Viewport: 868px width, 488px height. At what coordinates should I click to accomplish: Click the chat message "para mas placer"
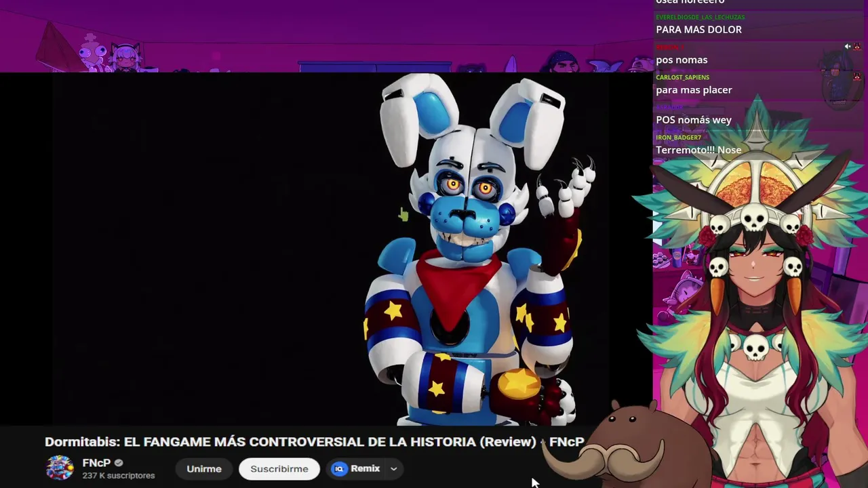click(694, 89)
